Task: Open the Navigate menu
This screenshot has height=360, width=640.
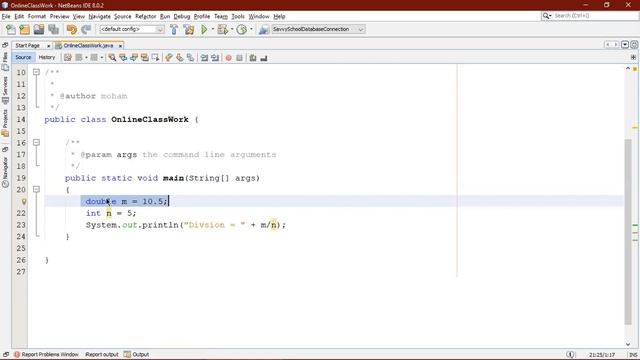Action: tap(100, 16)
